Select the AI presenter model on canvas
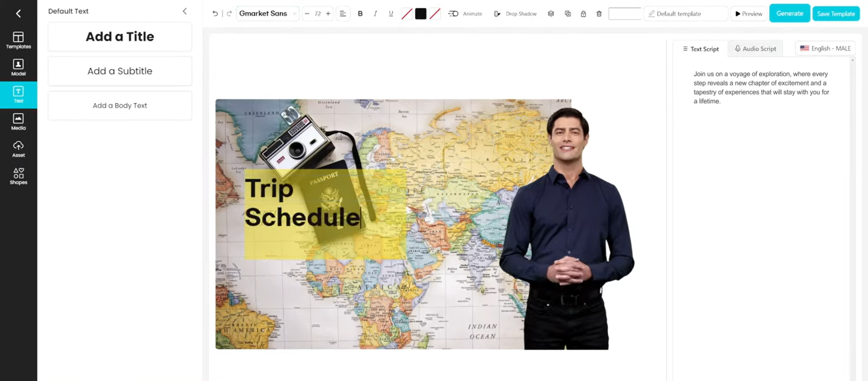868x381 pixels. 568,228
